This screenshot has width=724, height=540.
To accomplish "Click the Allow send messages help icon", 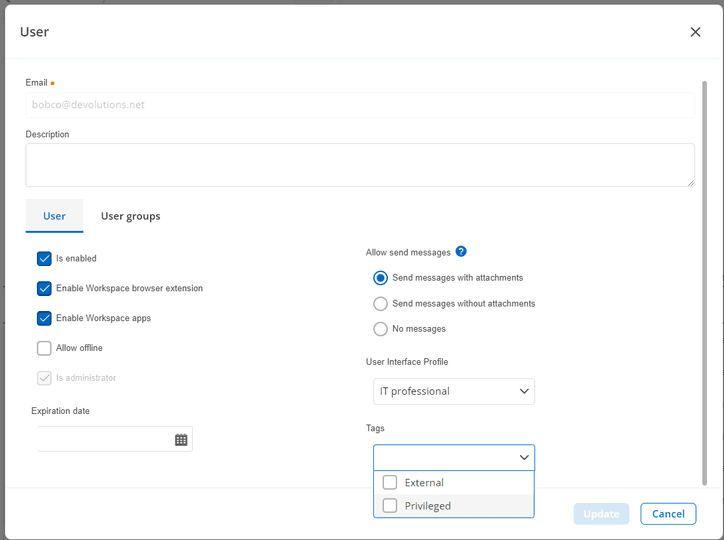I will tap(461, 252).
